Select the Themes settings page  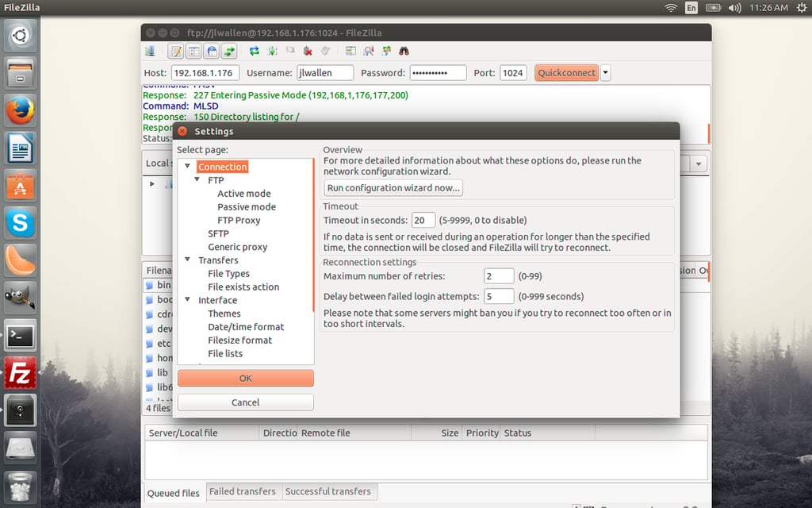224,314
